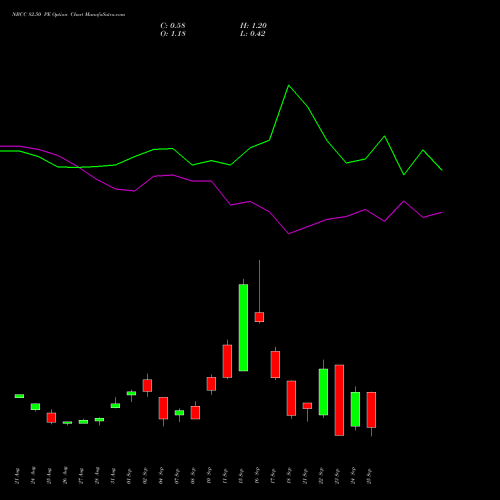500x500 pixels.
Task: Click the 22 Sep date label
Action: click(321, 476)
